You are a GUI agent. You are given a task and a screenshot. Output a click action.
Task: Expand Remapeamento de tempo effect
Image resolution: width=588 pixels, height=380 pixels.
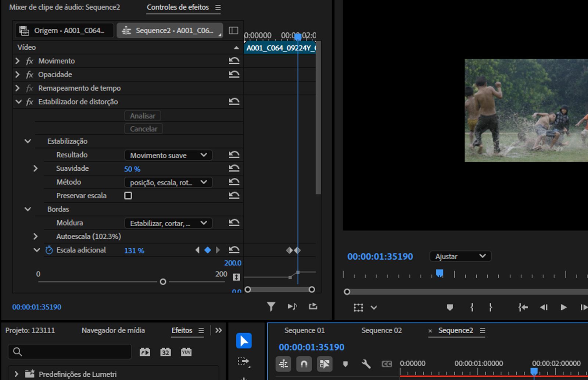pos(17,88)
